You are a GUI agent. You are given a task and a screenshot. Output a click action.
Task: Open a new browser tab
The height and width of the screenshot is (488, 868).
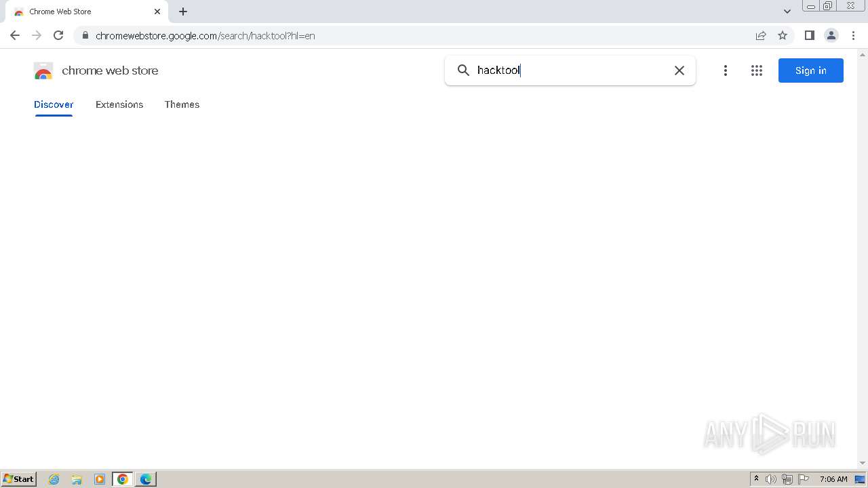click(183, 12)
